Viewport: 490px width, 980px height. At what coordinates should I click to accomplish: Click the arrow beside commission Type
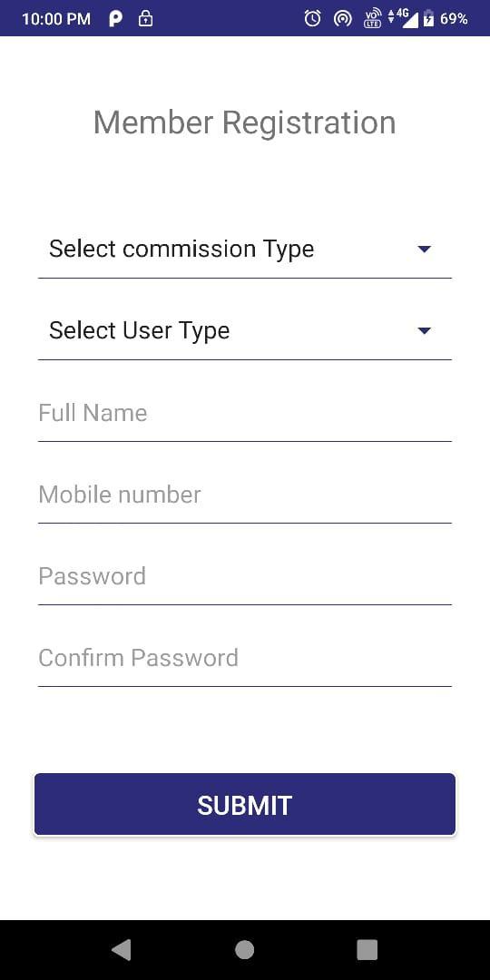425,250
